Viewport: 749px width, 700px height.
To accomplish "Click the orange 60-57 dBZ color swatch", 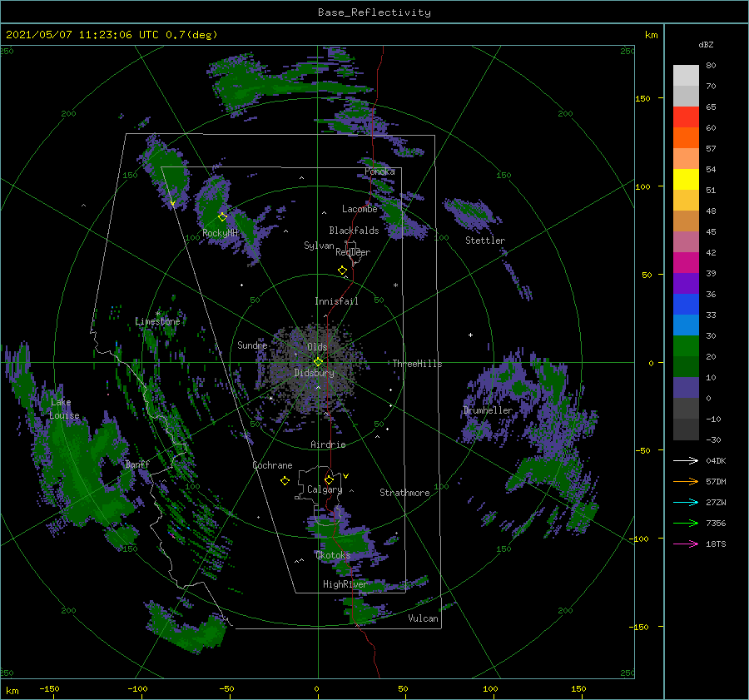I will [686, 138].
